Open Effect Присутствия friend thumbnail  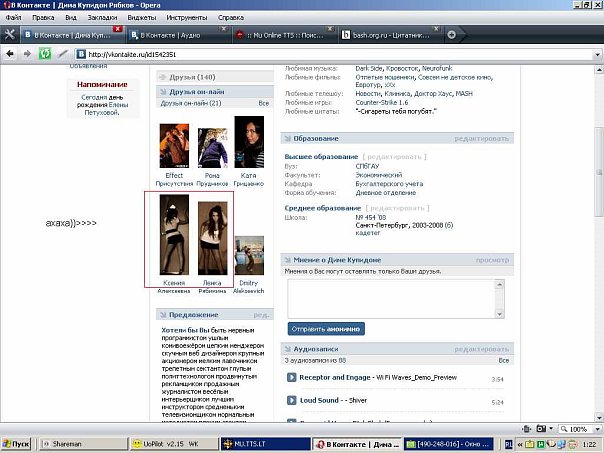click(x=174, y=145)
